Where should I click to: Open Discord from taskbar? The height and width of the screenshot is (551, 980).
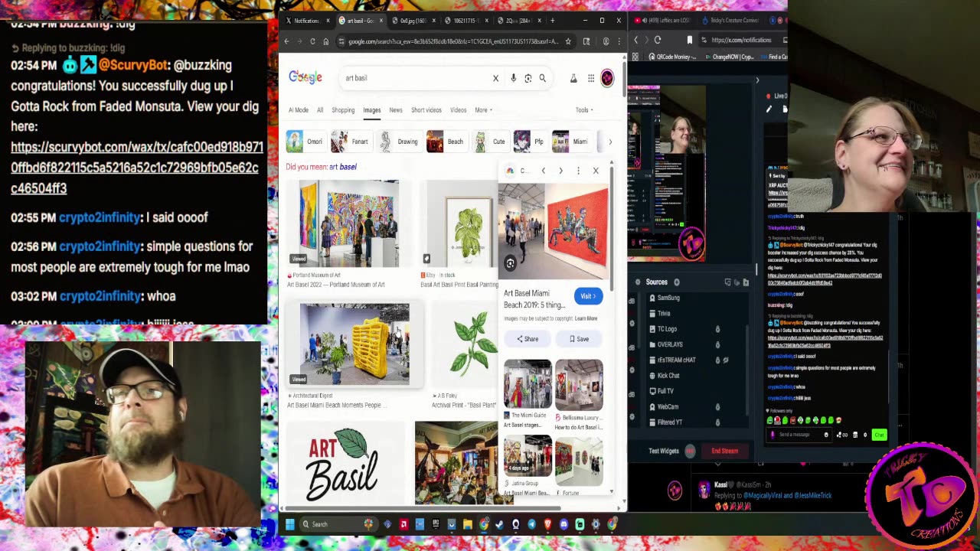click(563, 524)
